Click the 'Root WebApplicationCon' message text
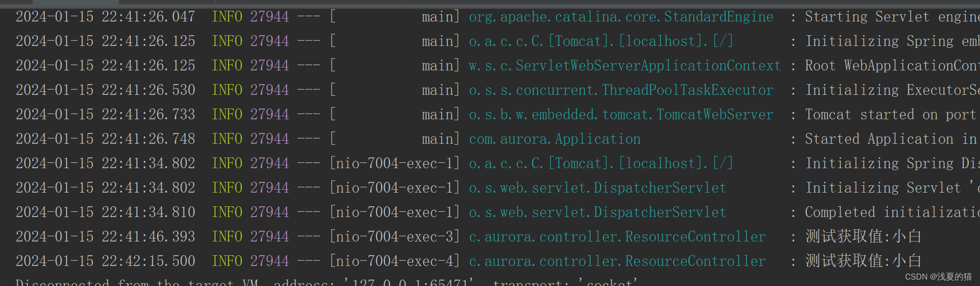The width and height of the screenshot is (980, 286). (892, 66)
